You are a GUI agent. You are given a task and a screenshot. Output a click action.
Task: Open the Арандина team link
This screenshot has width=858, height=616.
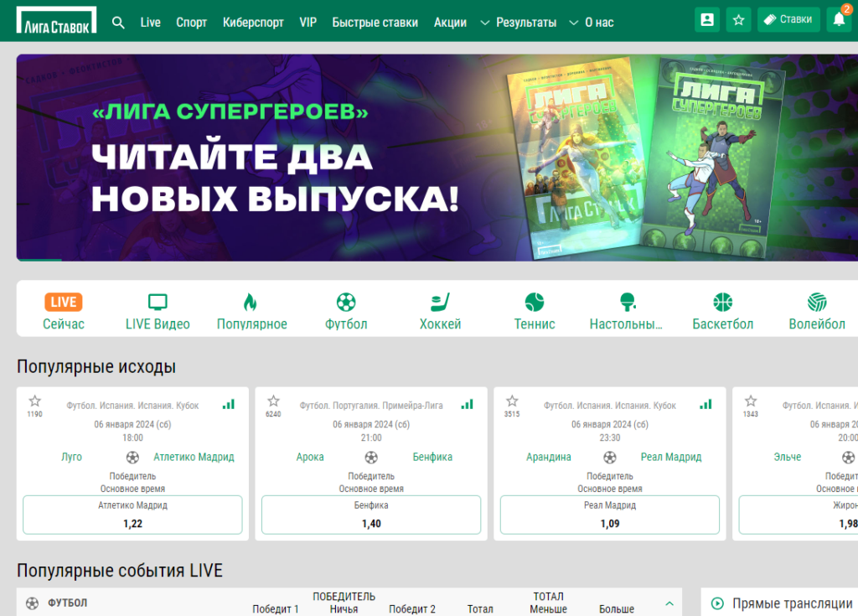(548, 457)
